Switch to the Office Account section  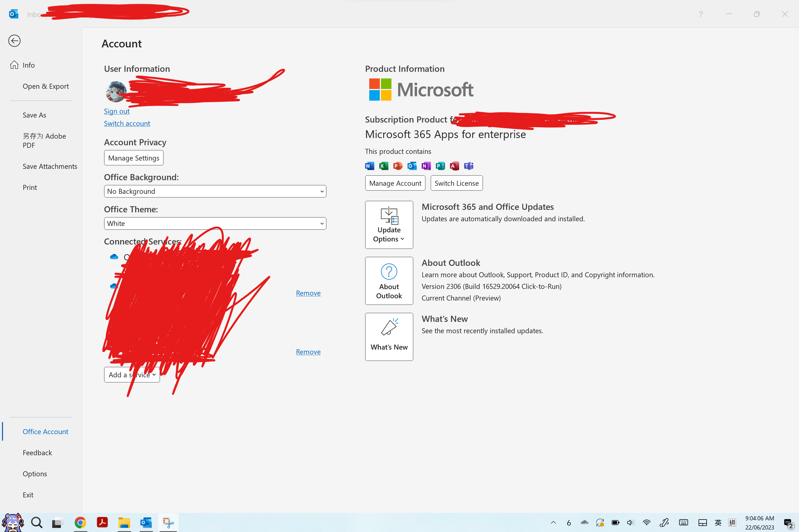45,431
